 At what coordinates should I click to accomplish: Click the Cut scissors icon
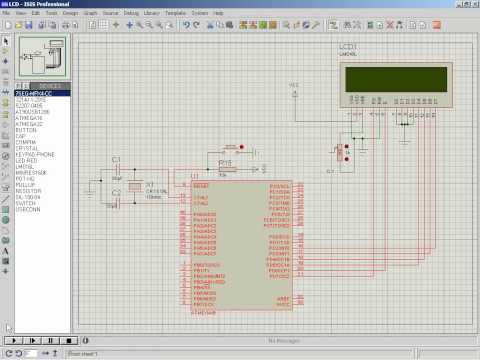click(x=210, y=25)
